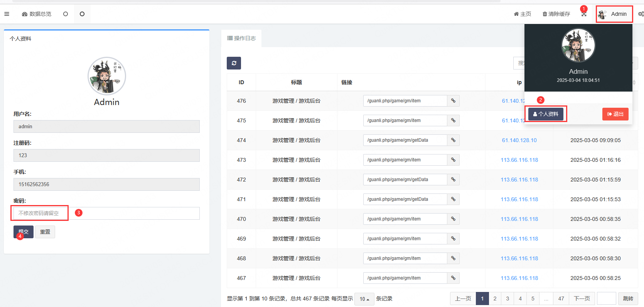Click the 注册码 field containing 123

pyautogui.click(x=106, y=155)
